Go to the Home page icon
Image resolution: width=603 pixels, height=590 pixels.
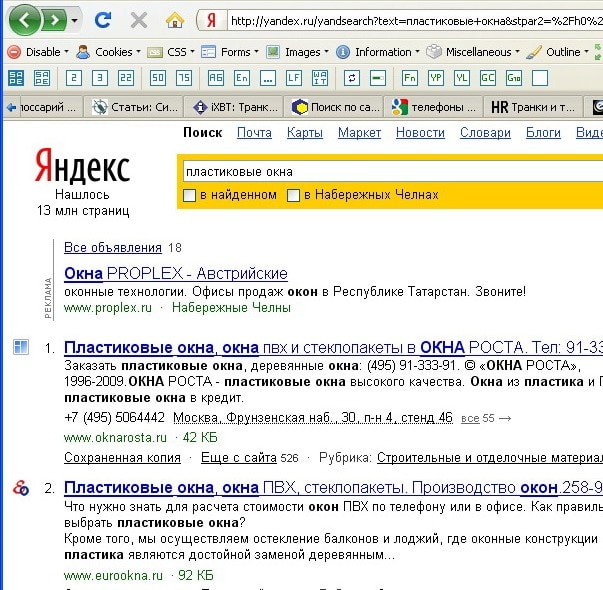pos(175,19)
